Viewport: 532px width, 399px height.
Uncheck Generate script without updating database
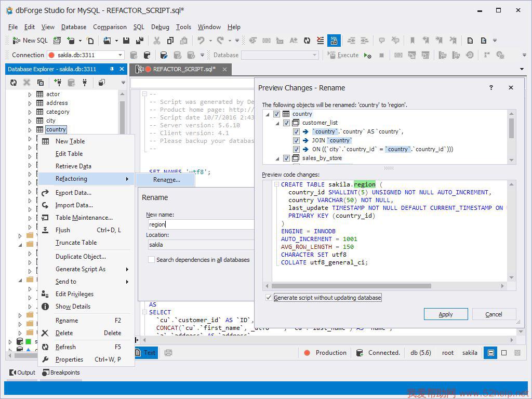(269, 298)
